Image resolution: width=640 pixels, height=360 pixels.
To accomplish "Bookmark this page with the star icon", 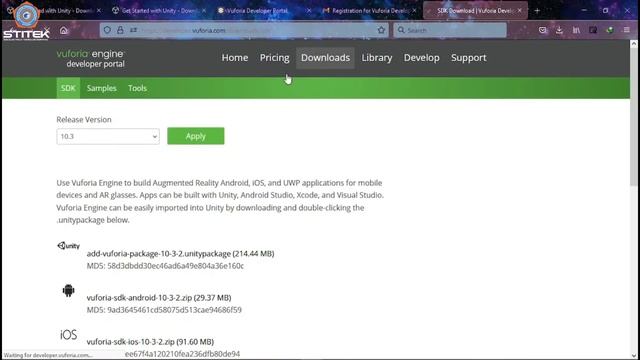I will (x=381, y=30).
